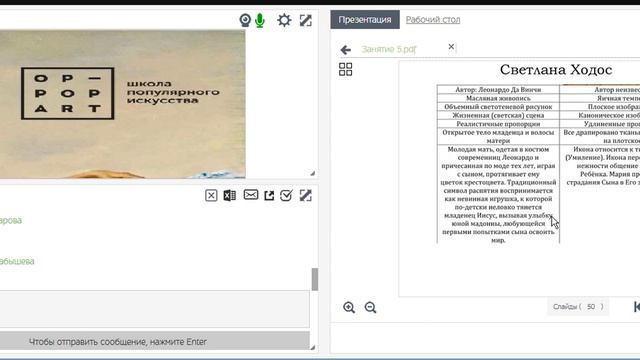Click the cell Реалистичные пропорции
Viewport: 640px width, 360px height.
pos(498,124)
